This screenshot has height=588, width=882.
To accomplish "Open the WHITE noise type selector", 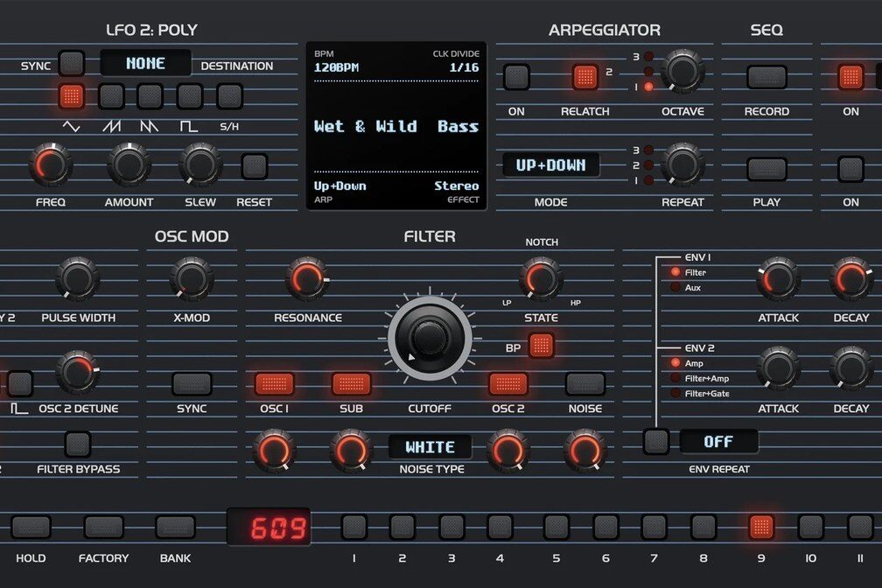I will (x=430, y=447).
